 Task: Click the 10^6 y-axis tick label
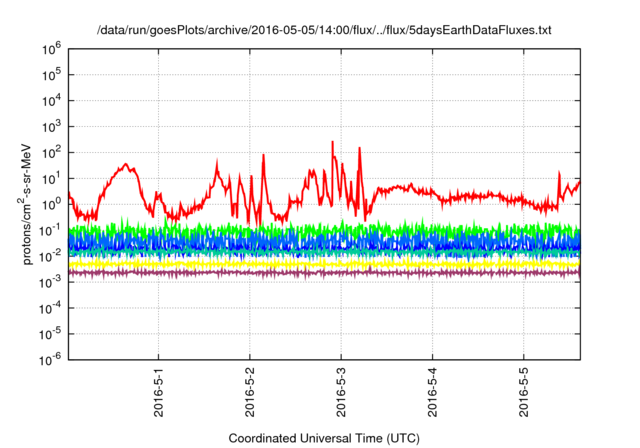[x=51, y=49]
